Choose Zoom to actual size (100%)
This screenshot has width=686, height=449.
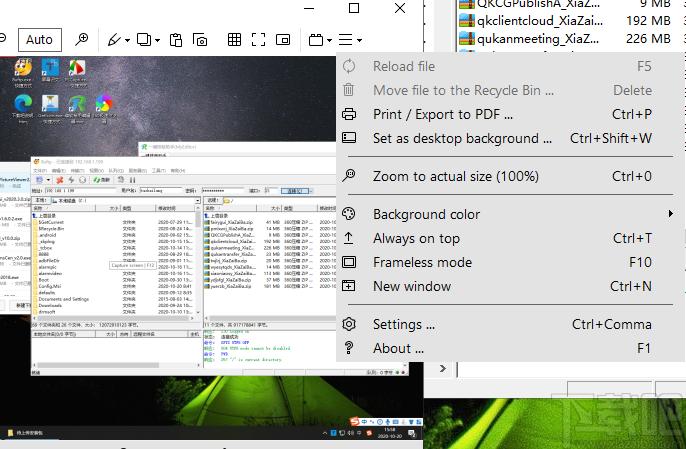510,176
